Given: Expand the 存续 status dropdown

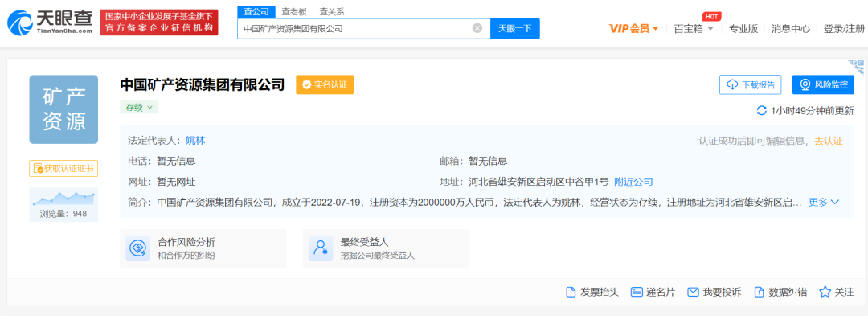Looking at the screenshot, I should tap(139, 108).
